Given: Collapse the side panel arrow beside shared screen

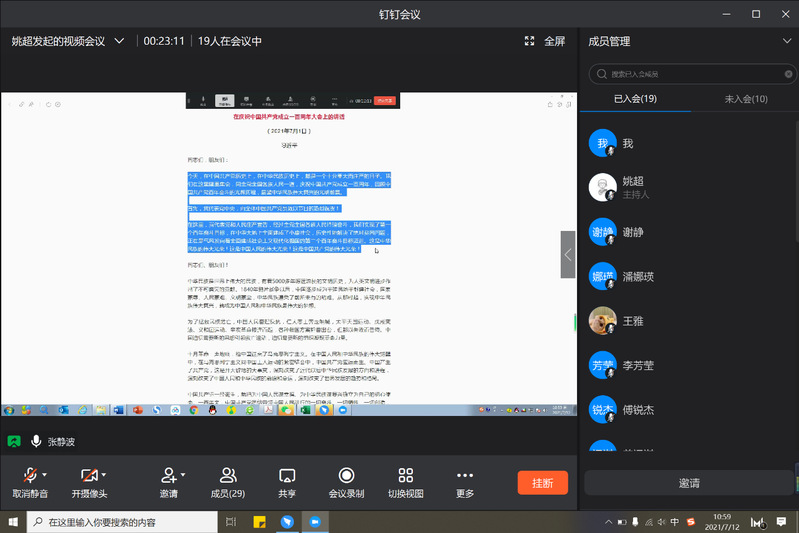Looking at the screenshot, I should point(568,255).
